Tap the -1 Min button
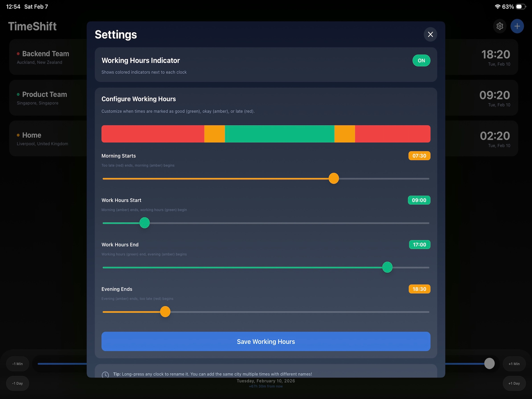Viewport: 532px width, 399px height. [x=18, y=364]
